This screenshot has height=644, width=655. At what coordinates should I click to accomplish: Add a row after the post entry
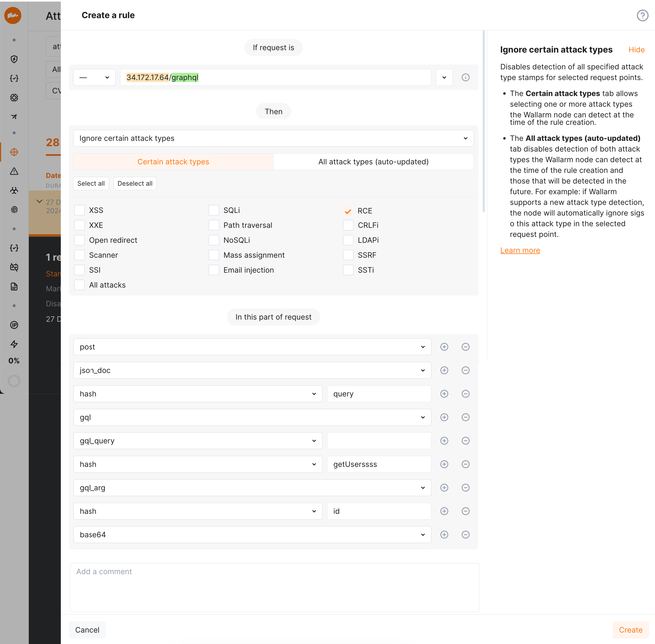point(444,347)
